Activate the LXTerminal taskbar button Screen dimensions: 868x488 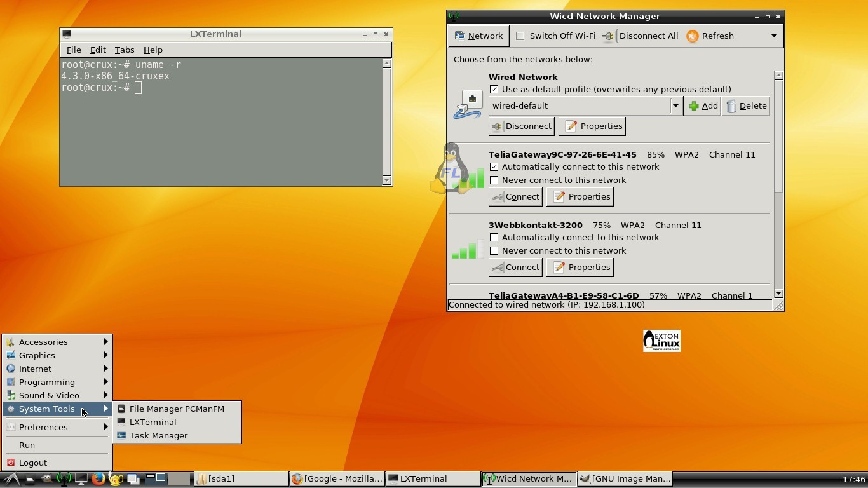(x=433, y=479)
